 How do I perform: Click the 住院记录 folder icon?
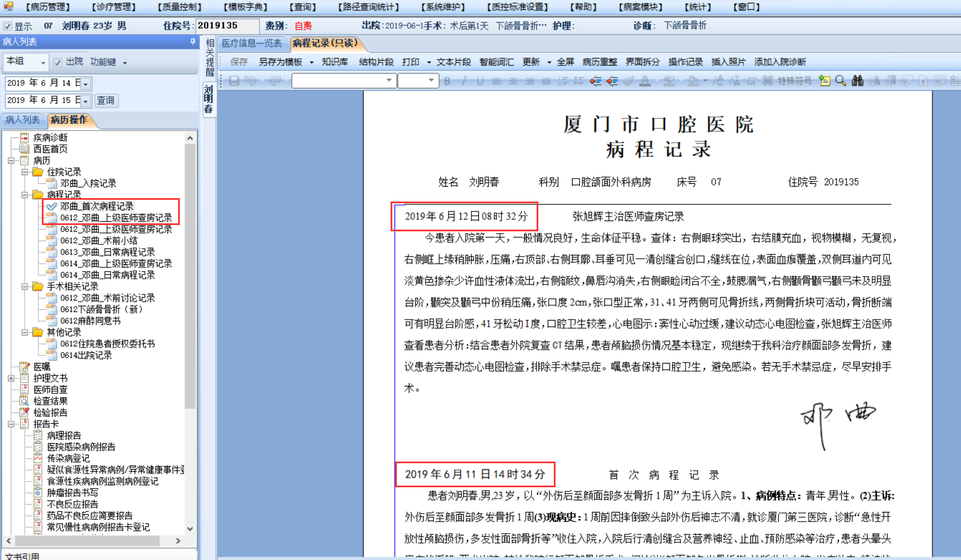(38, 172)
